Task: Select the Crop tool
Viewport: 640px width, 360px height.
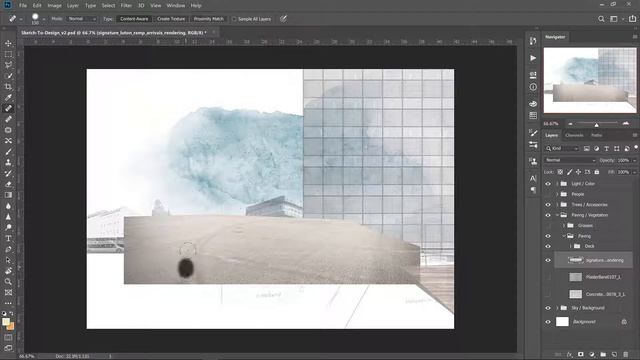Action: (x=8, y=87)
